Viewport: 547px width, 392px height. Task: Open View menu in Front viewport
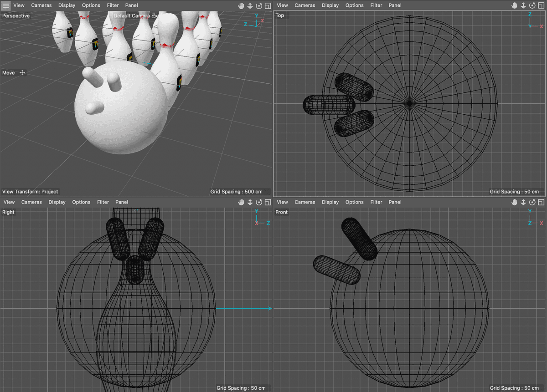283,202
